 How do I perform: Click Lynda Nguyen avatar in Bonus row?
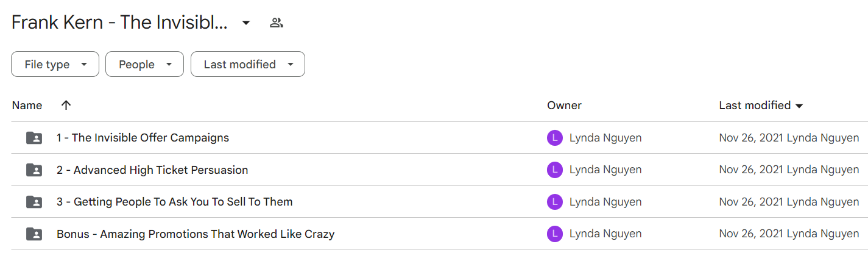[x=554, y=234]
